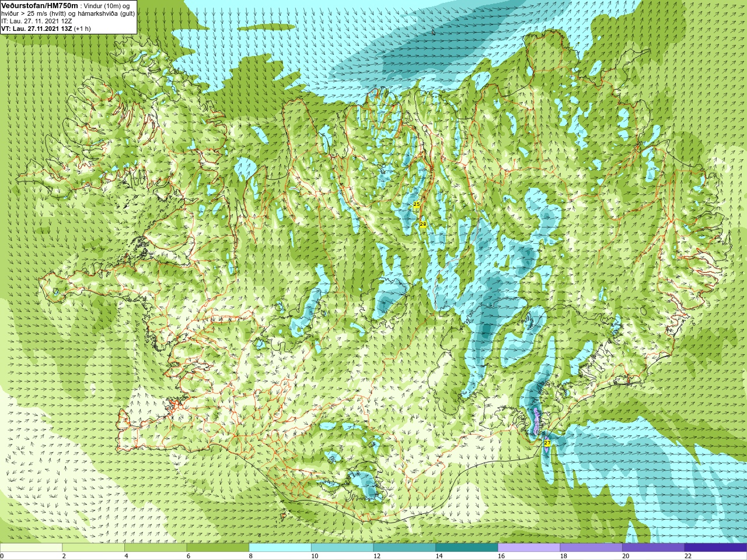Click the 'Veðurstofan/HM750m' title text
The width and height of the screenshot is (747, 560).
(x=40, y=5)
